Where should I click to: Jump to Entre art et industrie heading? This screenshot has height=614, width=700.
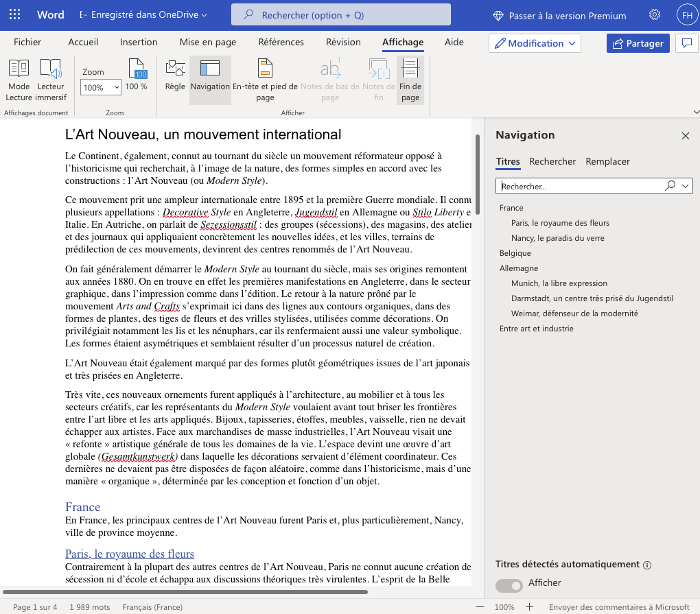point(536,329)
